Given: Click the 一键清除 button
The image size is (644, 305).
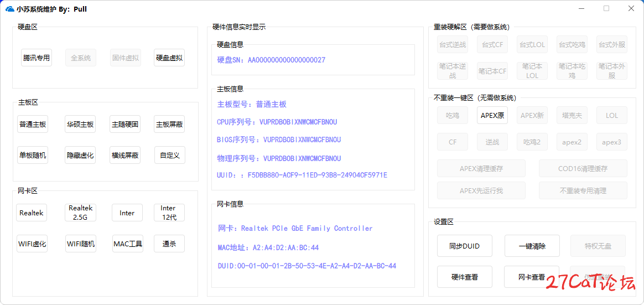Looking at the screenshot, I should (532, 246).
